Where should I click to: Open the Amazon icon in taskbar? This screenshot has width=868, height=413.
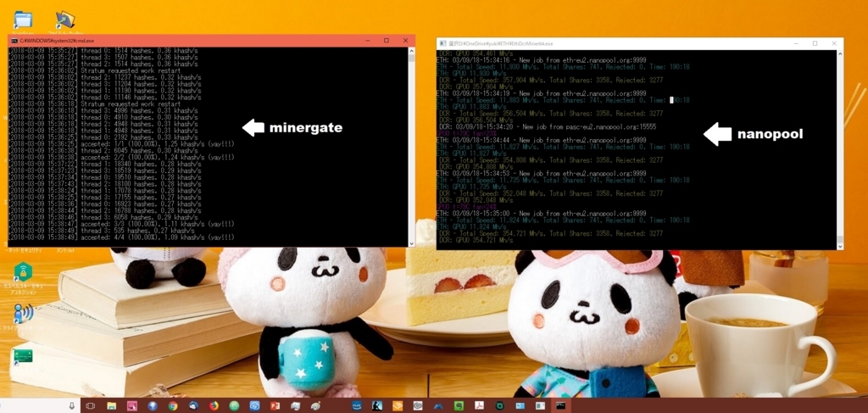click(357, 406)
